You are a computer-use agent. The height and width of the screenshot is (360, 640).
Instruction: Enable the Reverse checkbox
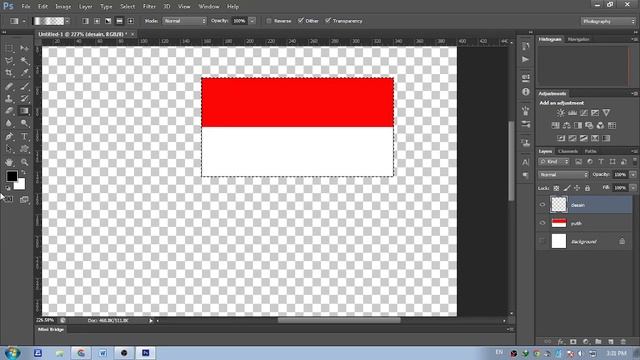point(269,21)
